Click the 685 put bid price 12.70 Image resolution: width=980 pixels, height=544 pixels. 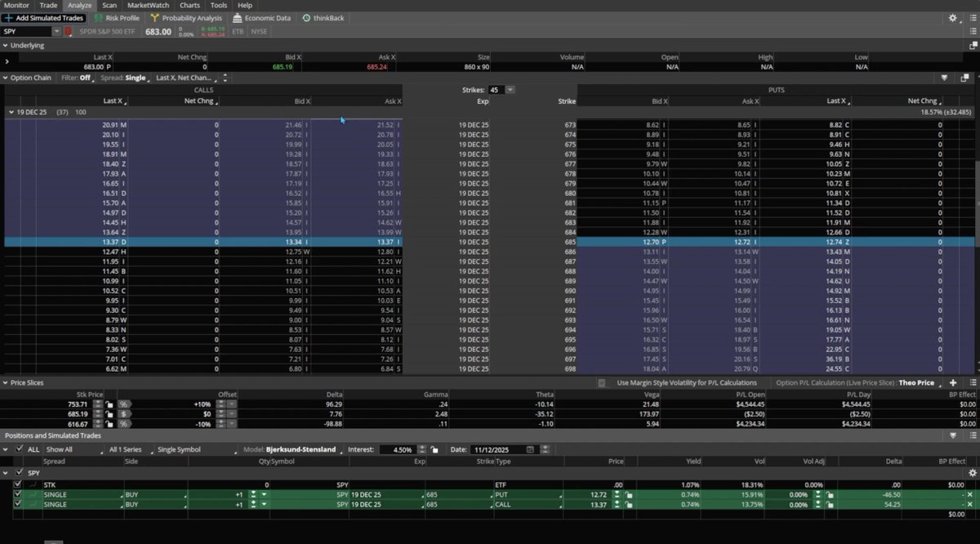tap(652, 243)
